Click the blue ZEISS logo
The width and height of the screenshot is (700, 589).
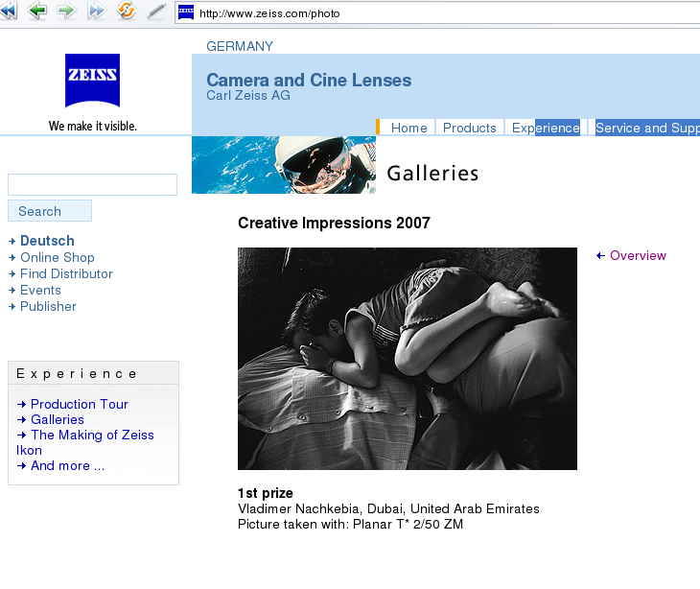pos(92,81)
